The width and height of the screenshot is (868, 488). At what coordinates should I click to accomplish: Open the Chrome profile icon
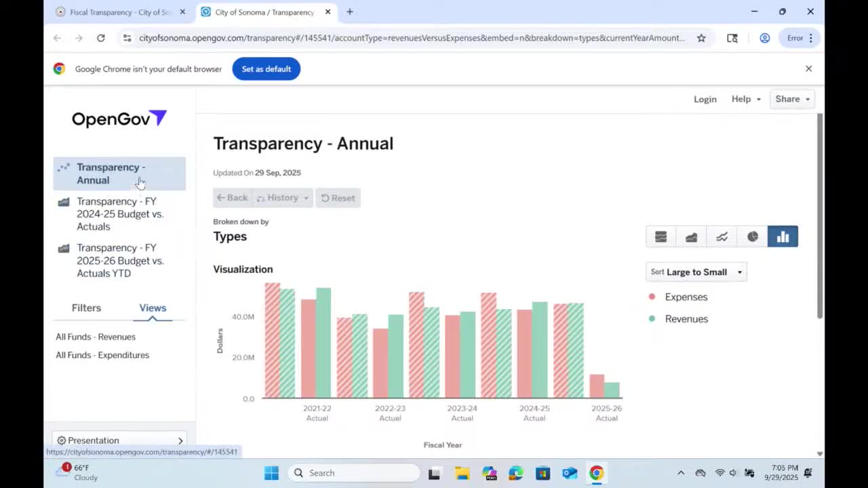click(764, 38)
